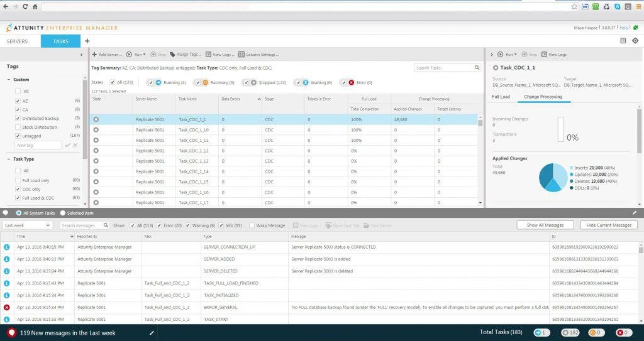Screen dimensions: 644x341
Task: Select the All System Tasks radio button
Action: coord(19,213)
